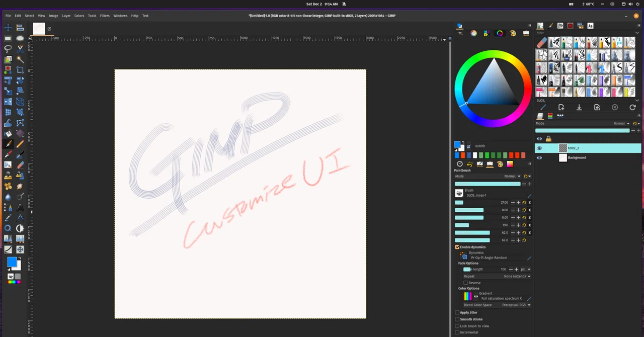Select the Pencil tool
The width and height of the screenshot is (644, 337).
[20, 144]
